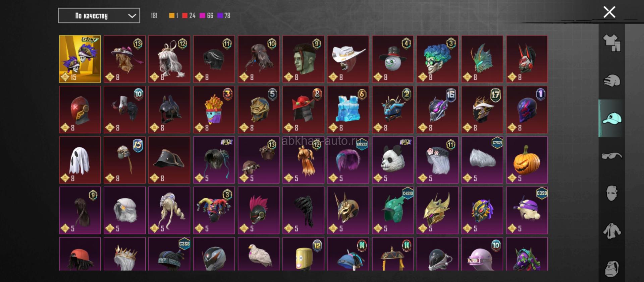Click the orange quality color filter square
Viewport: 644px width, 282px height.
[x=172, y=15]
